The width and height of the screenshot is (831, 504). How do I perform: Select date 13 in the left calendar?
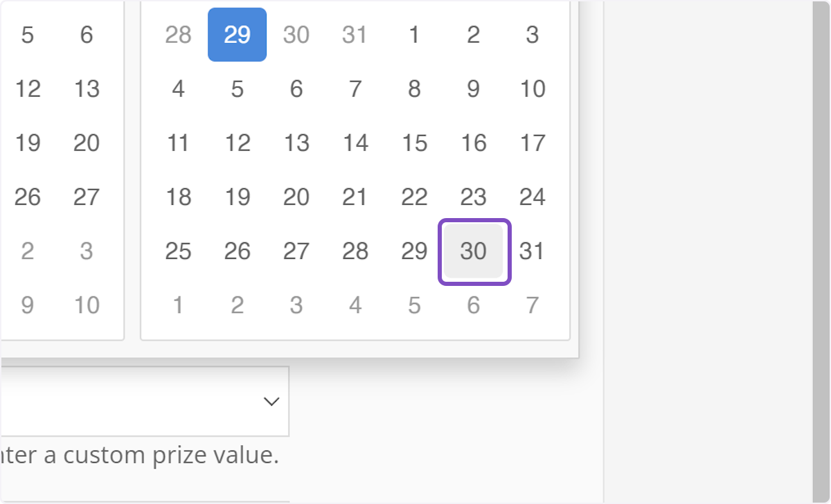(86, 89)
